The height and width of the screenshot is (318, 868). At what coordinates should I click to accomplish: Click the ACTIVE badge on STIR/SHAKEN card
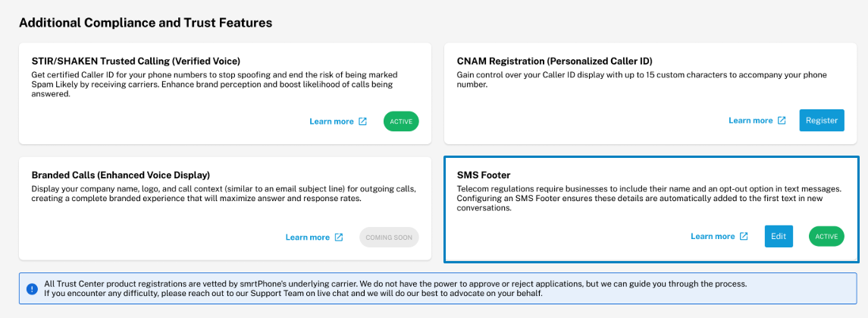[x=401, y=121]
